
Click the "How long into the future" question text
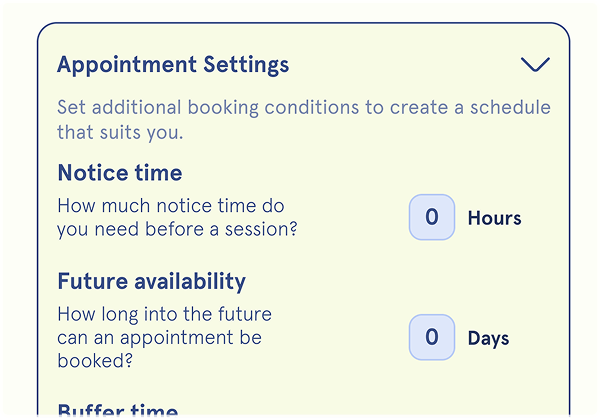coord(164,314)
